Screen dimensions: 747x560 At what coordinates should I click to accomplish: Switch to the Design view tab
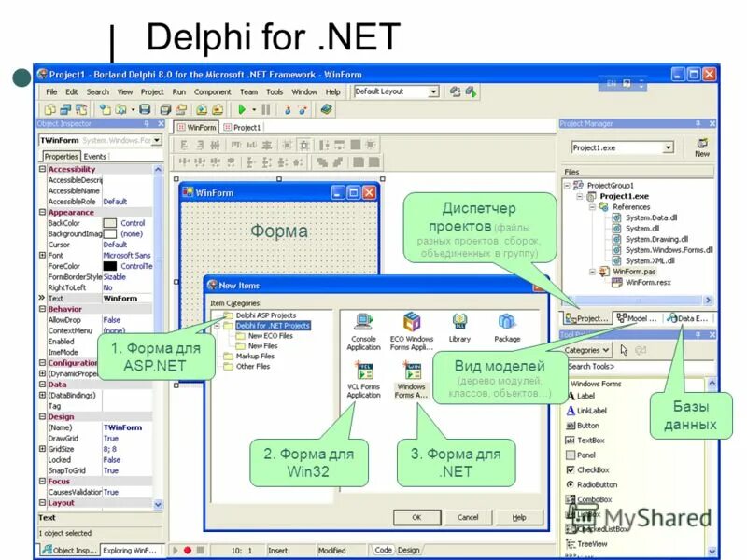pyautogui.click(x=408, y=550)
